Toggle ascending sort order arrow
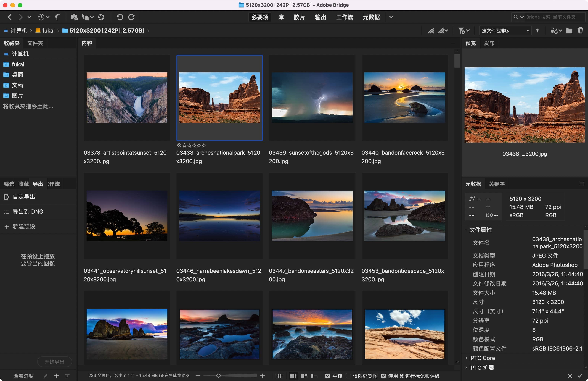Screen dimensions: 588x381 coord(537,31)
